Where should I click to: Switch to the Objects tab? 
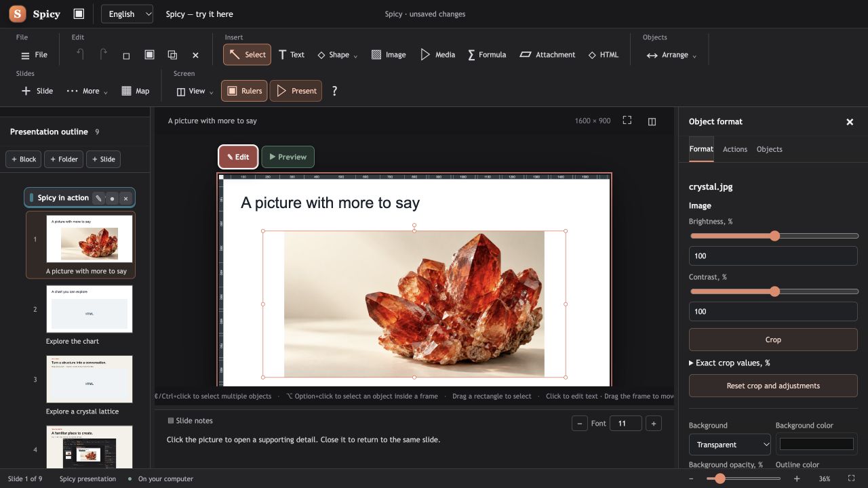pos(769,149)
